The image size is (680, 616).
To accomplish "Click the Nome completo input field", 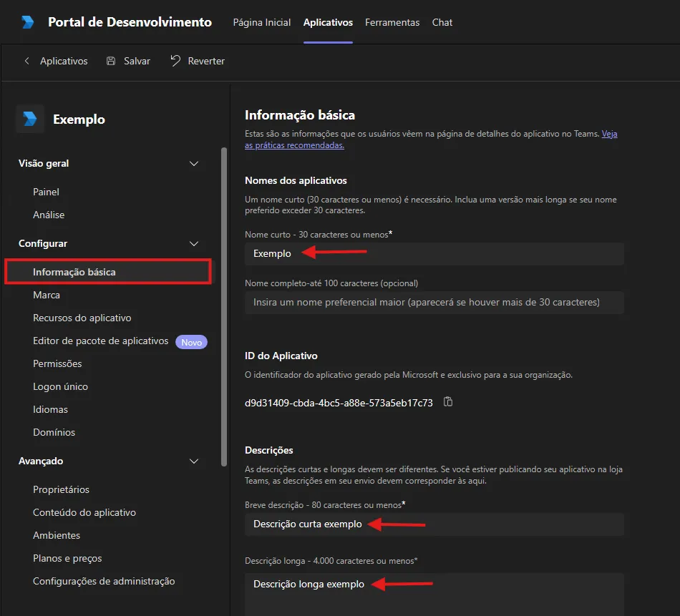I will coord(434,302).
